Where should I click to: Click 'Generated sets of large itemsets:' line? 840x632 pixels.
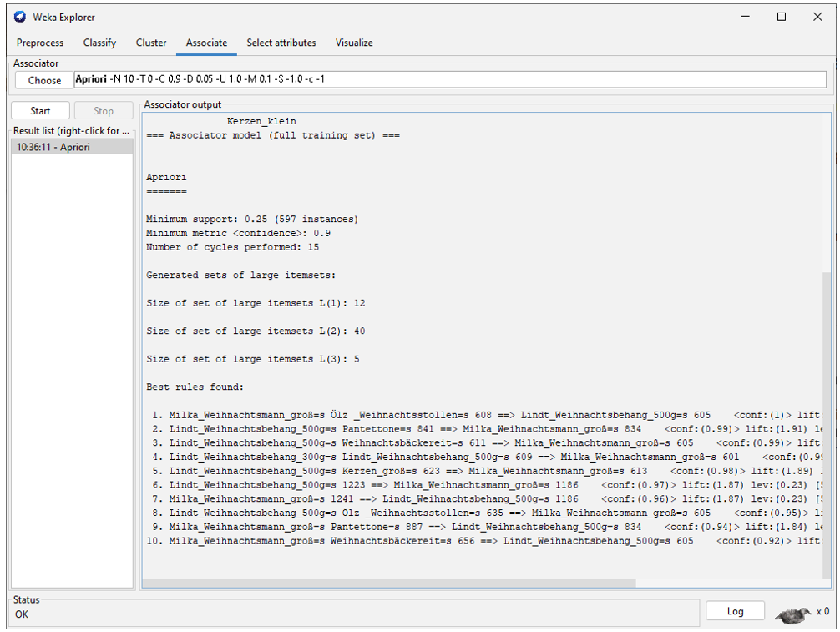(241, 275)
